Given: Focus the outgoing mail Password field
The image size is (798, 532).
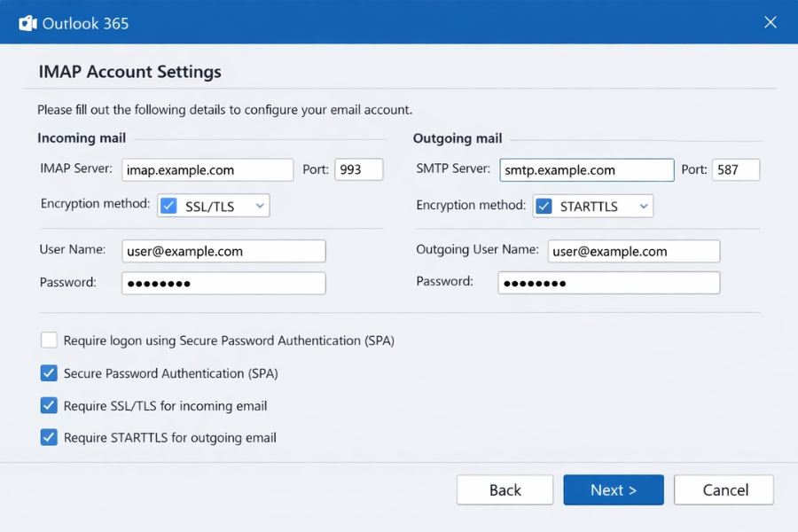Looking at the screenshot, I should [x=609, y=282].
